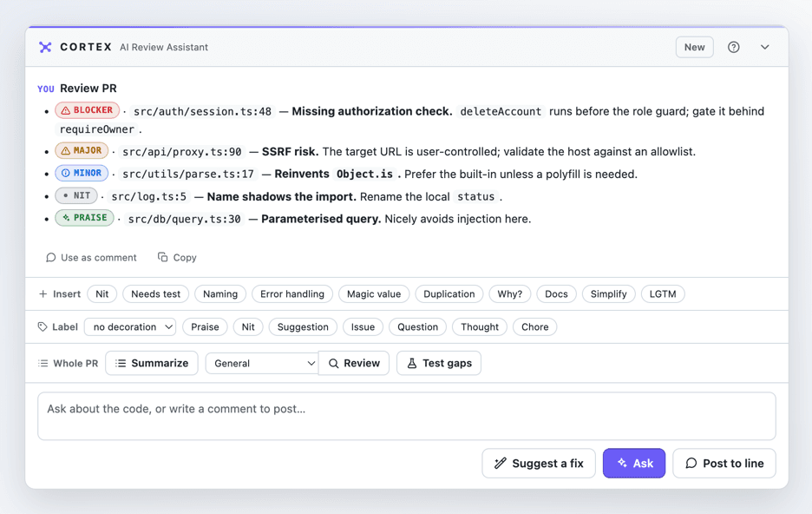The height and width of the screenshot is (514, 812).
Task: Open src/log.ts:5 file reference
Action: 148,197
